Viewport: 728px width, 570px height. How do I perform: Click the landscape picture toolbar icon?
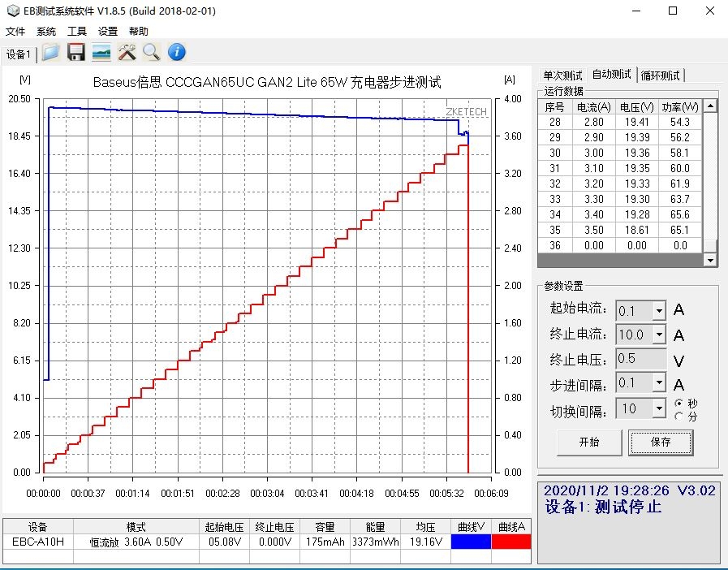[101, 53]
